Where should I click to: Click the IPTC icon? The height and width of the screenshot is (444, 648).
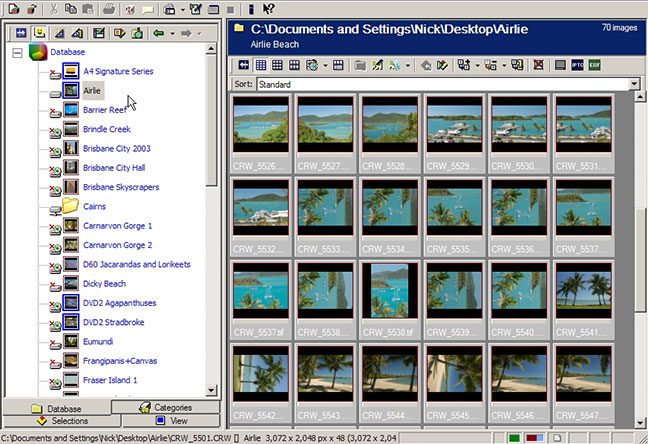(x=577, y=65)
